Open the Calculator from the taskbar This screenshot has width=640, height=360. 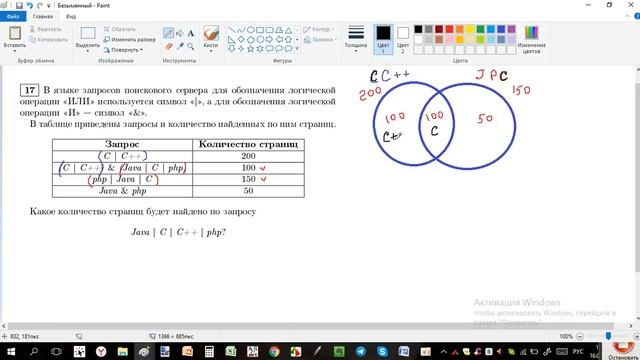[209, 351]
